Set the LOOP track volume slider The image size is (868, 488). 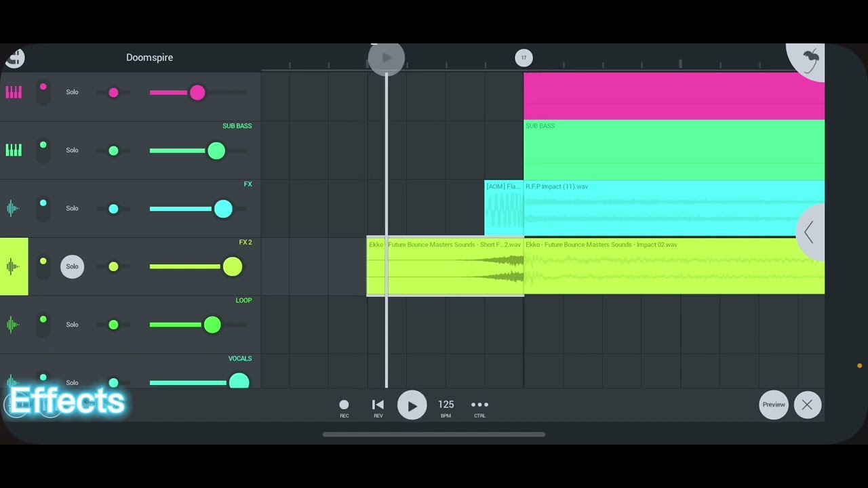pos(198,325)
